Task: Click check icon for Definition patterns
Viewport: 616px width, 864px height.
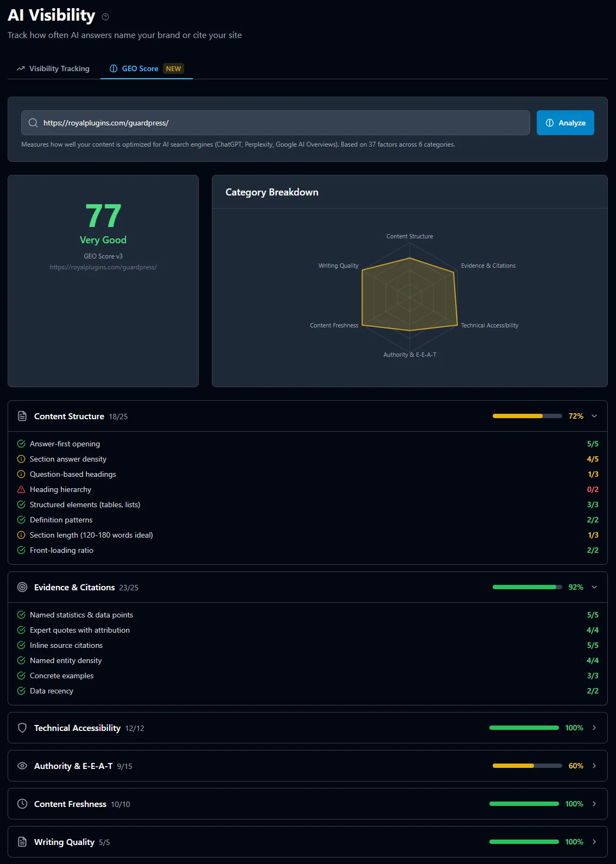Action: tap(21, 520)
